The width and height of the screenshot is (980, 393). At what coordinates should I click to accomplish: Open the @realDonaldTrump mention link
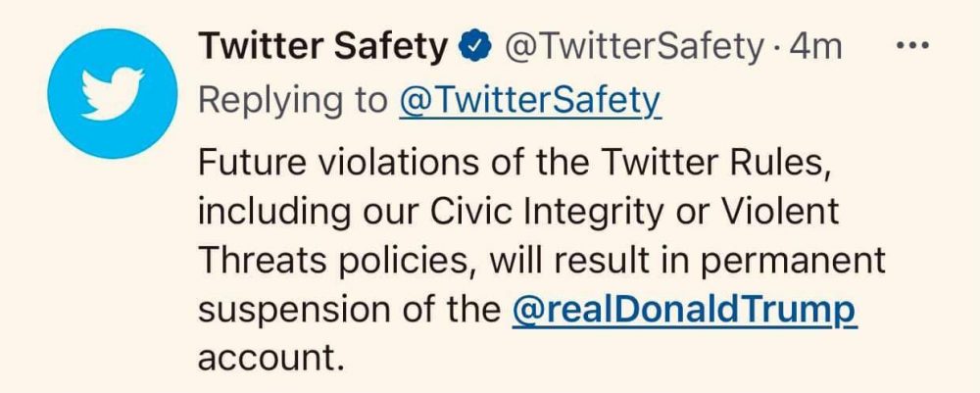685,311
